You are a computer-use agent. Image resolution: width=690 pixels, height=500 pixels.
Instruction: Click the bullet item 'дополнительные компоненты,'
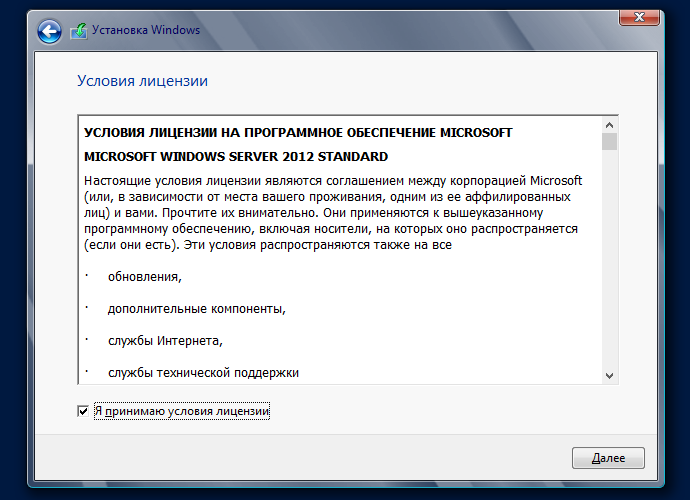197,309
